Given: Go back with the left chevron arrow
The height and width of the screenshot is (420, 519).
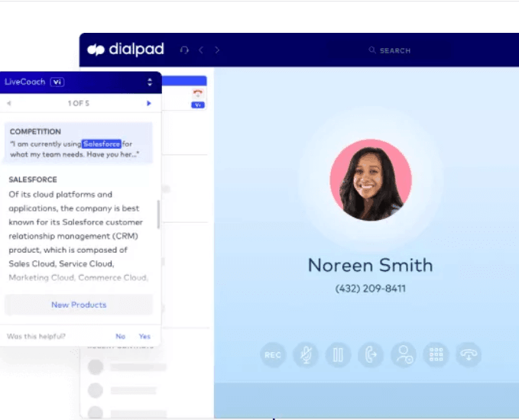Looking at the screenshot, I should [x=201, y=50].
